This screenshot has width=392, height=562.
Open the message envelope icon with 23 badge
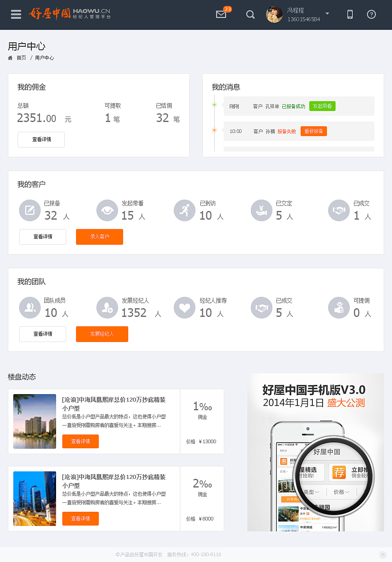pos(221,15)
